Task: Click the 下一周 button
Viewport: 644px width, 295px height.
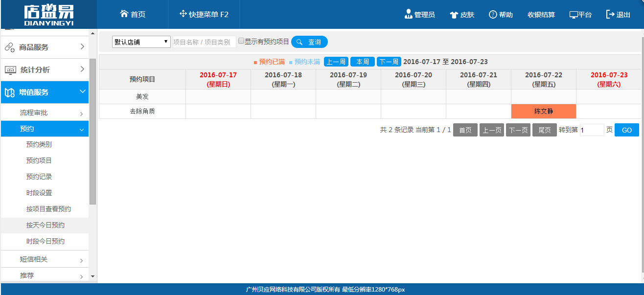Action: (x=389, y=62)
